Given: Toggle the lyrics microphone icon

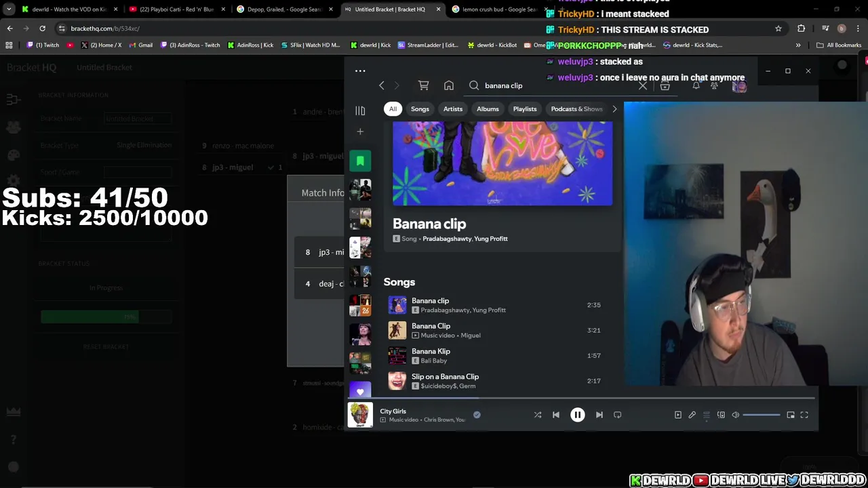Looking at the screenshot, I should (692, 415).
